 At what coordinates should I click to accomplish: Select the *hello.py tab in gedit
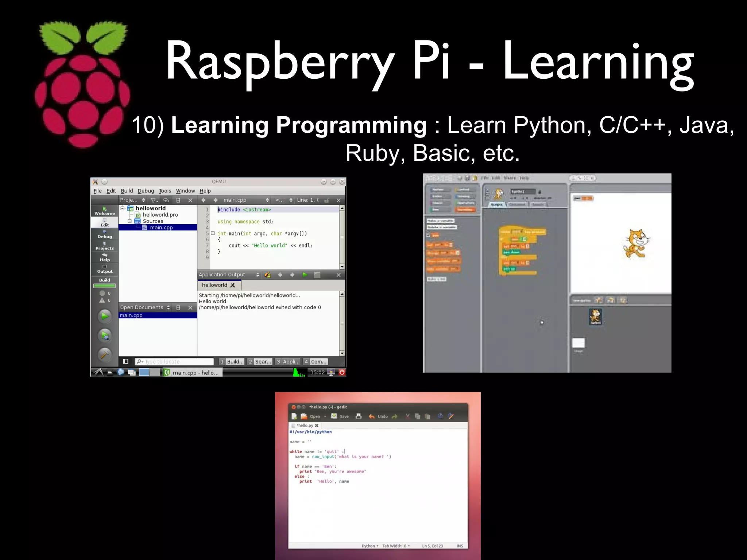coord(305,425)
